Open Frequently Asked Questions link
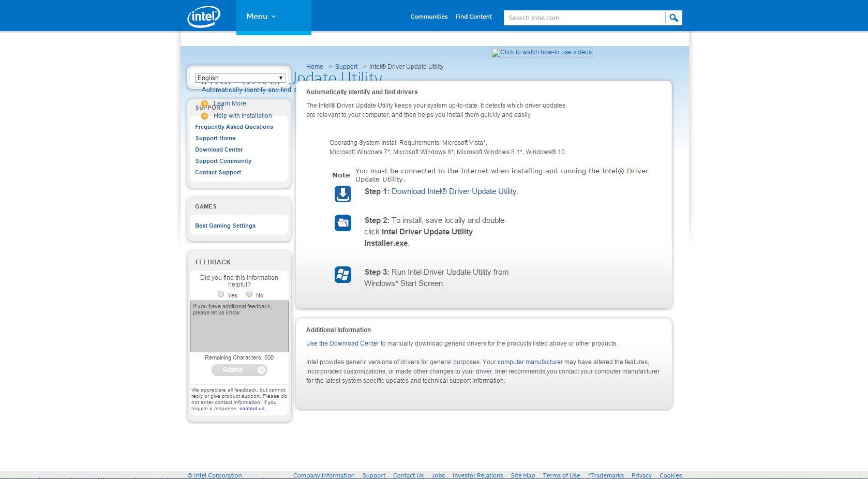 coord(234,127)
